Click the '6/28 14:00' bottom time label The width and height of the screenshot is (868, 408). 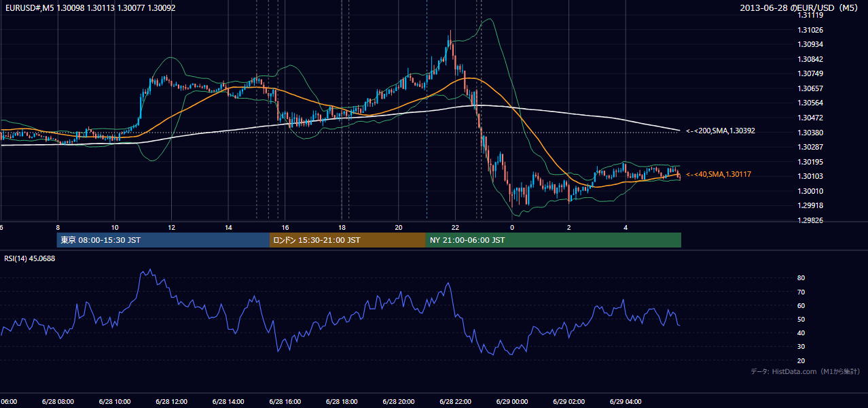point(228,401)
